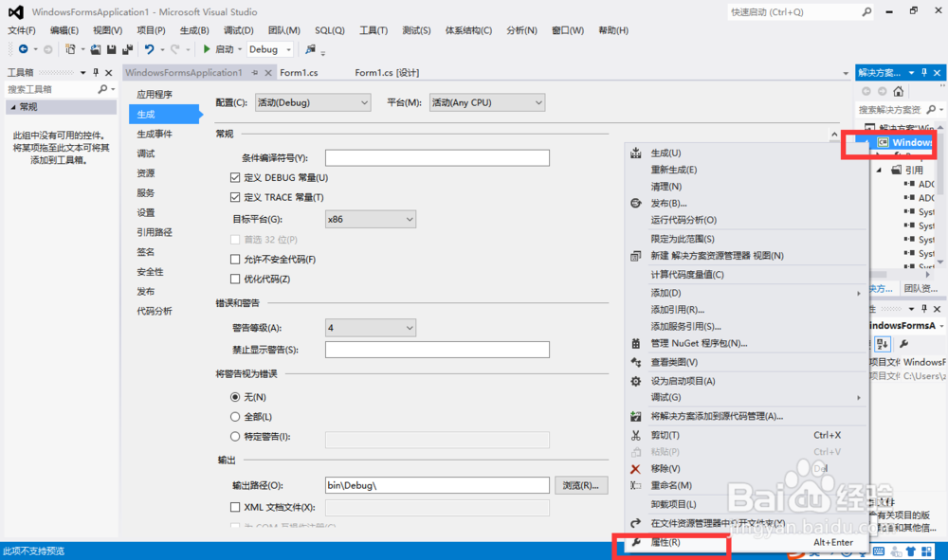Viewport: 948px width, 560px height.
Task: Collapse the 引用 references tree node
Action: point(880,170)
